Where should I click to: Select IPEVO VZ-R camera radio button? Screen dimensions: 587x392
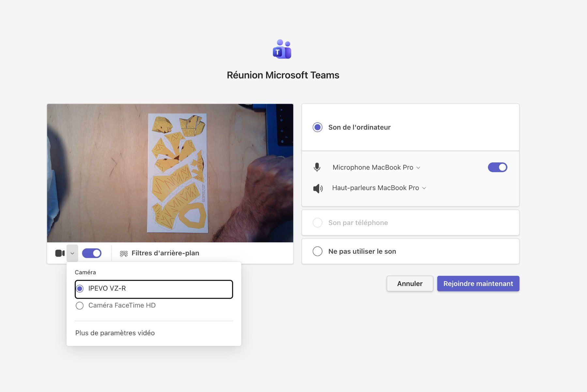click(x=80, y=289)
